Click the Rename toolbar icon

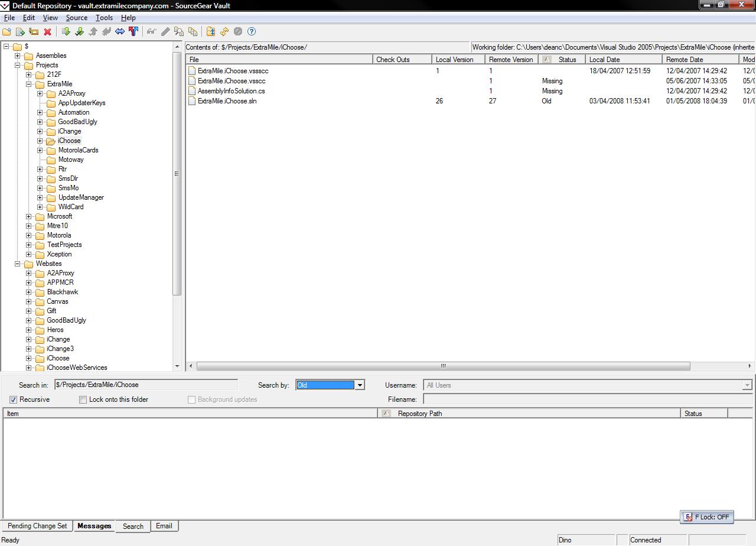pyautogui.click(x=34, y=31)
